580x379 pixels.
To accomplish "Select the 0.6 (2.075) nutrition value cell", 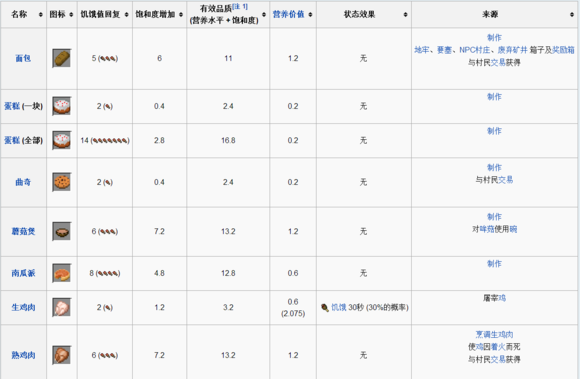I will (293, 308).
